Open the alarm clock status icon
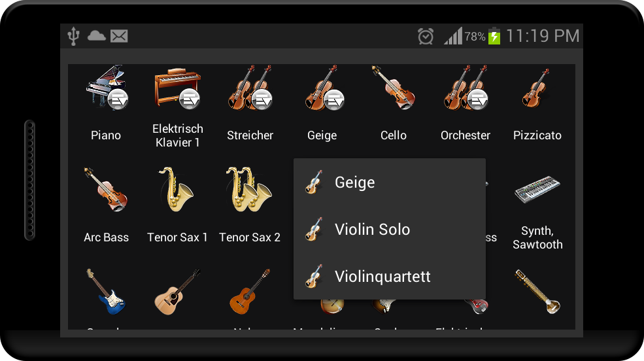644x361 pixels. (x=426, y=36)
